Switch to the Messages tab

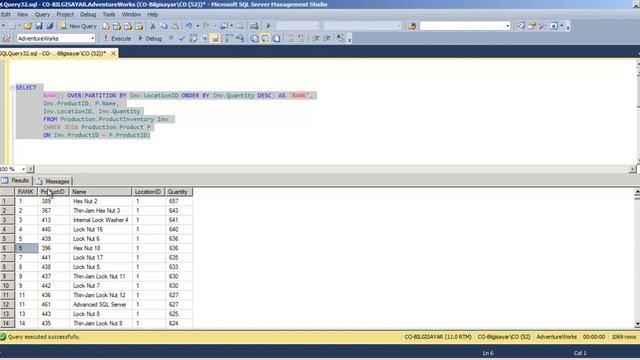53,181
